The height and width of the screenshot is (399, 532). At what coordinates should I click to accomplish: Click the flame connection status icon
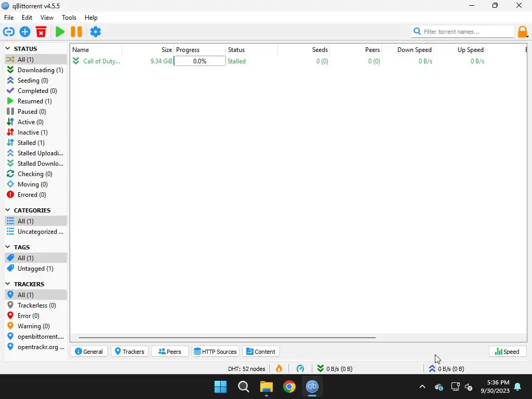point(279,369)
